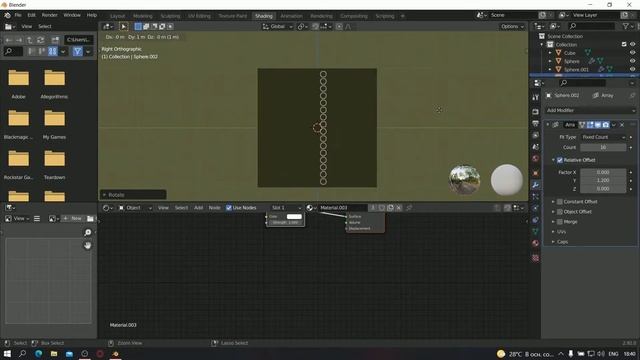Image resolution: width=640 pixels, height=360 pixels.
Task: Open the shader type Object dropdown
Action: pyautogui.click(x=135, y=208)
